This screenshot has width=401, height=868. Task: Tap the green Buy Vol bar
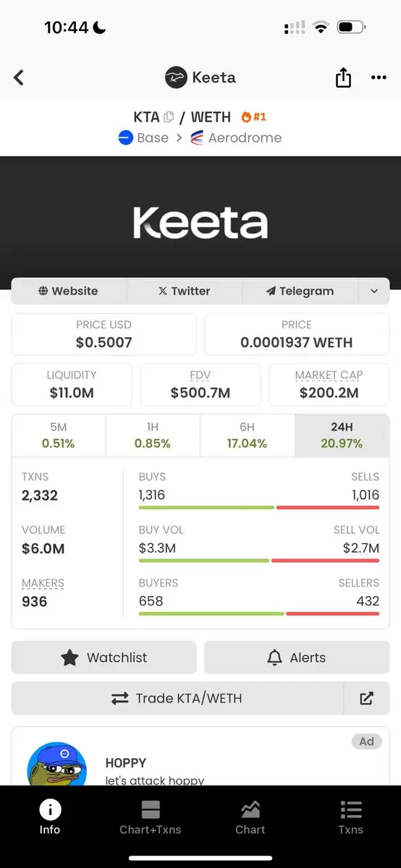pyautogui.click(x=203, y=561)
